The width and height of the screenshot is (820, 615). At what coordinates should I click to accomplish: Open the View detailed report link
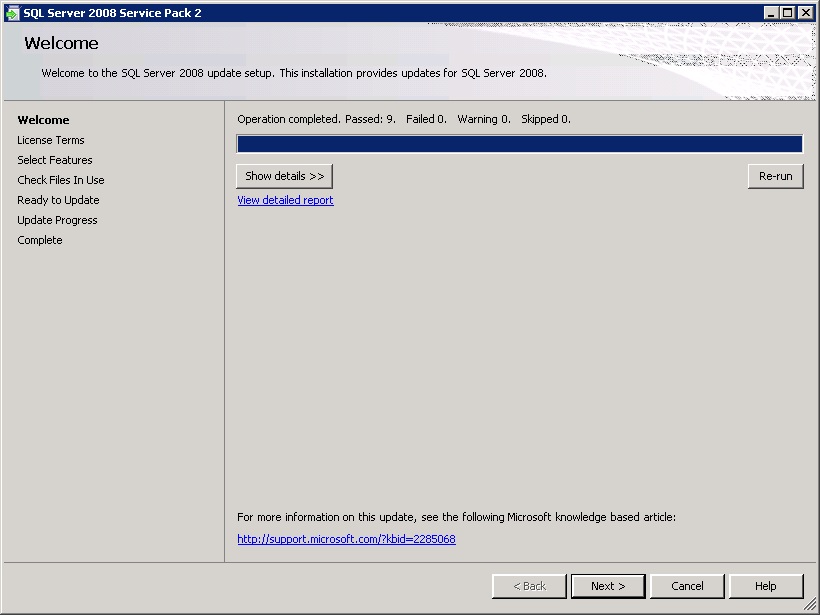pyautogui.click(x=285, y=200)
